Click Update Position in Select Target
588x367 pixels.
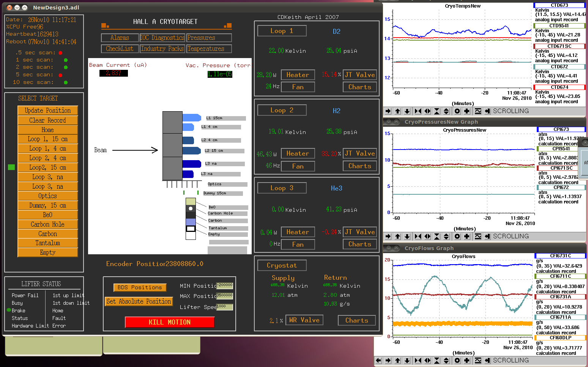[x=48, y=110]
